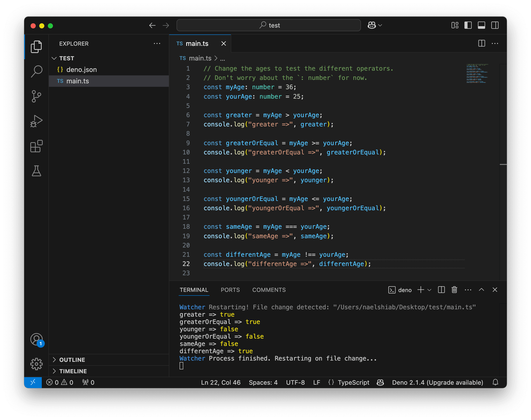Toggle the primary side bar
Screen dimensions: 531x420
point(468,25)
